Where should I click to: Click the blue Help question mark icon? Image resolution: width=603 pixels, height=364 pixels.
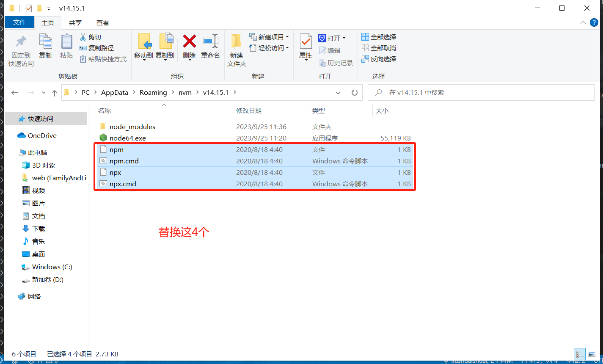tap(594, 22)
